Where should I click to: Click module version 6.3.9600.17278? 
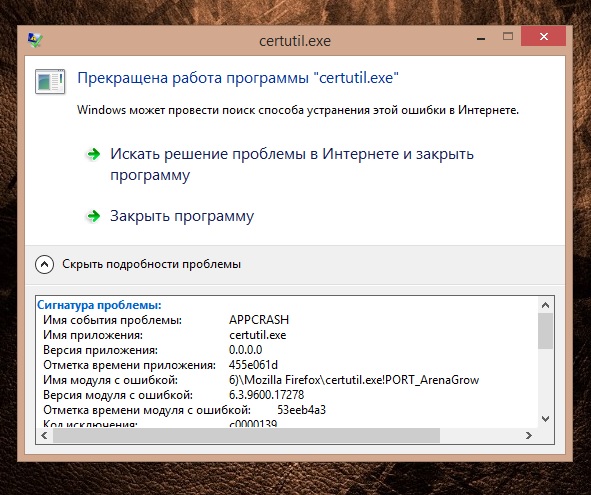(266, 395)
